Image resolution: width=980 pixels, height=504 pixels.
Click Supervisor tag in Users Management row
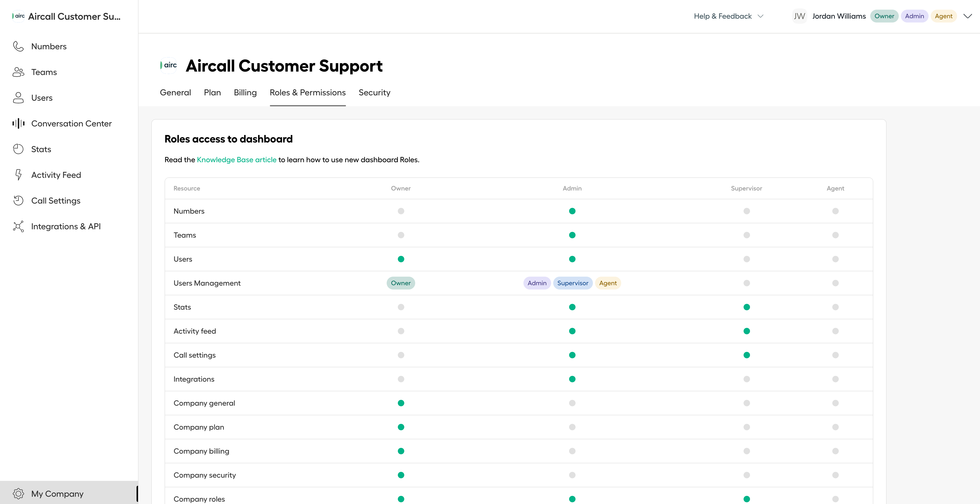click(x=573, y=283)
